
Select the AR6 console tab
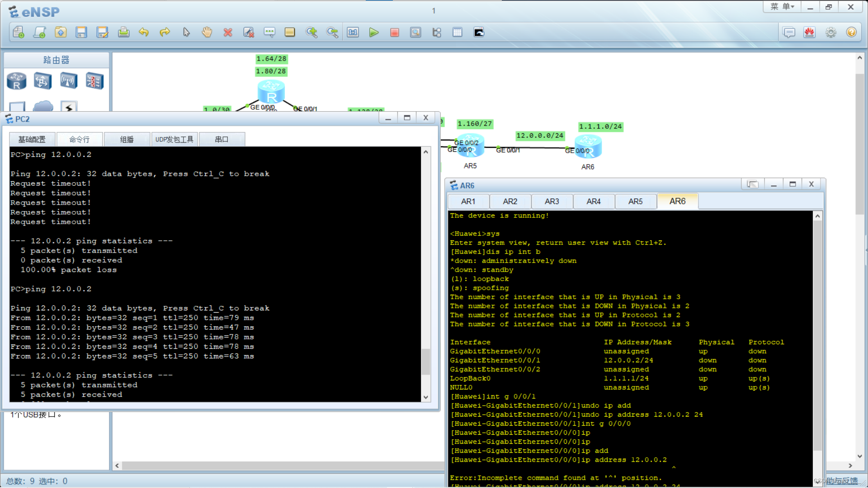coord(677,201)
